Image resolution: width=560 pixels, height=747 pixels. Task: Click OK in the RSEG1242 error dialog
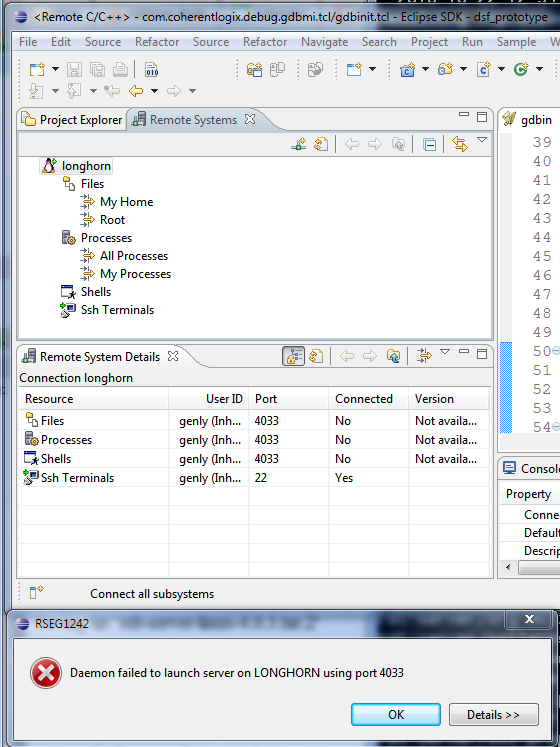(396, 715)
